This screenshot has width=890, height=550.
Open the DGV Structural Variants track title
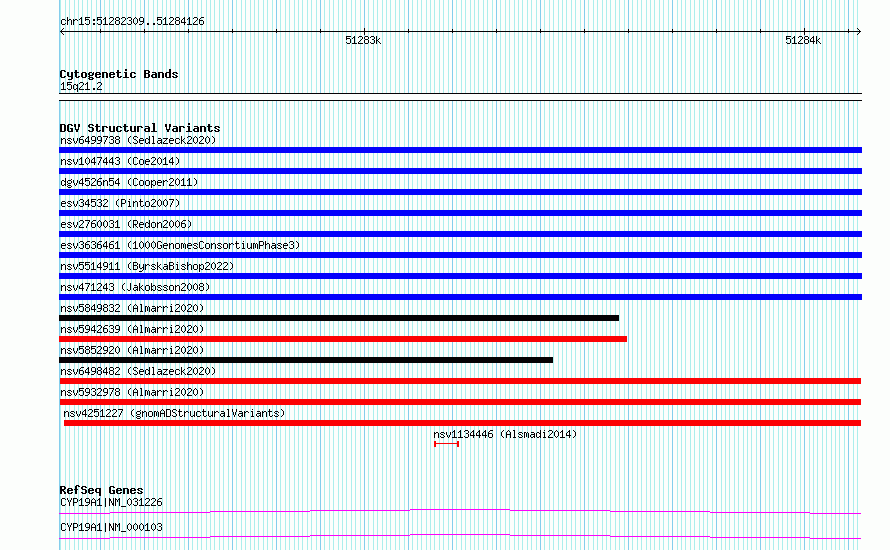140,128
